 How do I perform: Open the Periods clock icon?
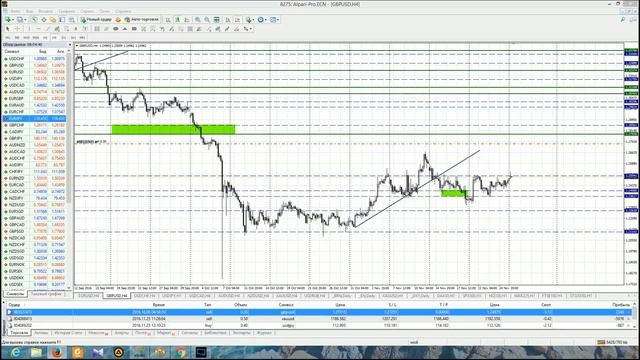260,20
